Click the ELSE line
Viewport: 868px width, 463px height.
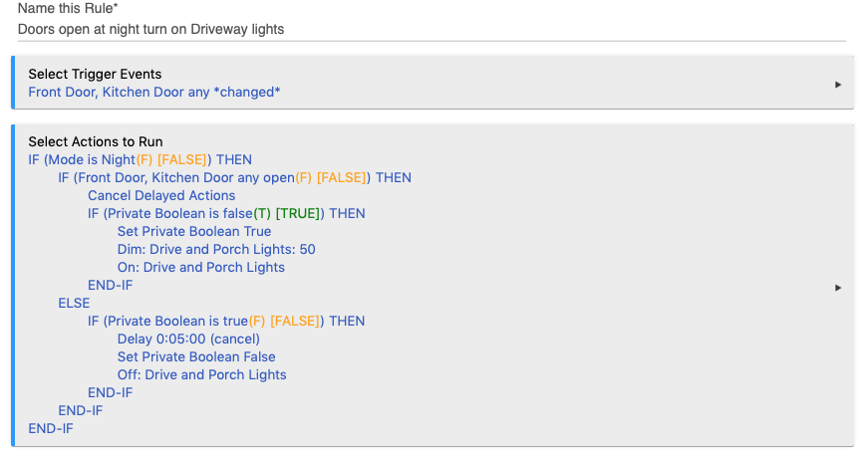click(74, 303)
